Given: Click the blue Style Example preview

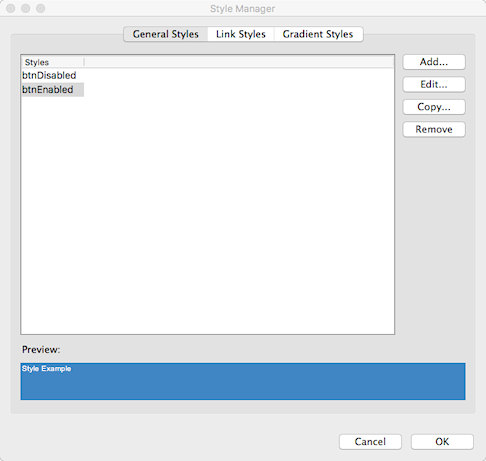Looking at the screenshot, I should point(243,381).
